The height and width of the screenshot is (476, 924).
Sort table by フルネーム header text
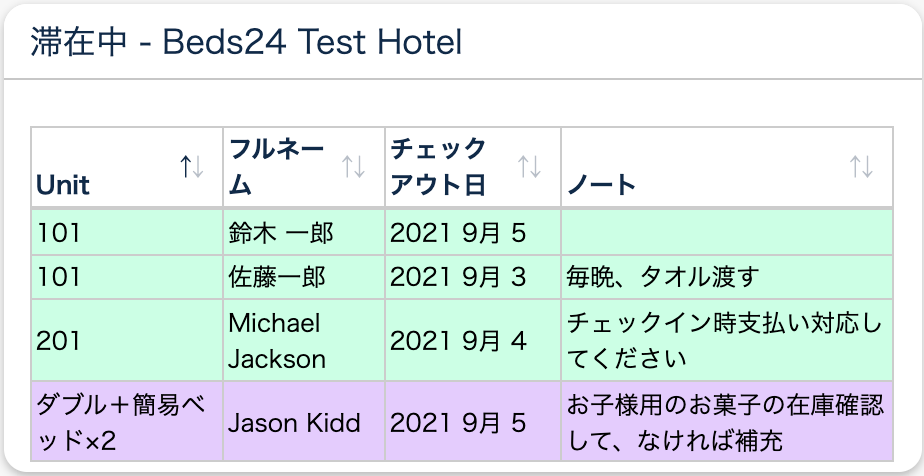[x=276, y=167]
